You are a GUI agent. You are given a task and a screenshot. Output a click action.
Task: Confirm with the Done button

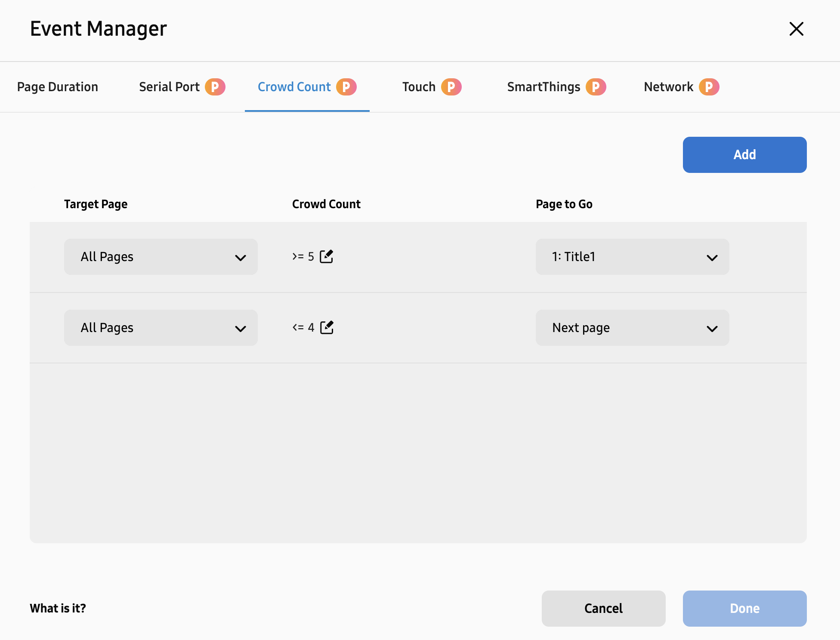click(x=744, y=608)
